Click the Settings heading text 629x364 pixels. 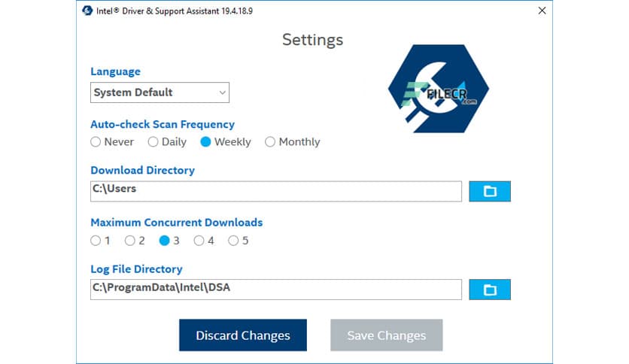coord(312,40)
